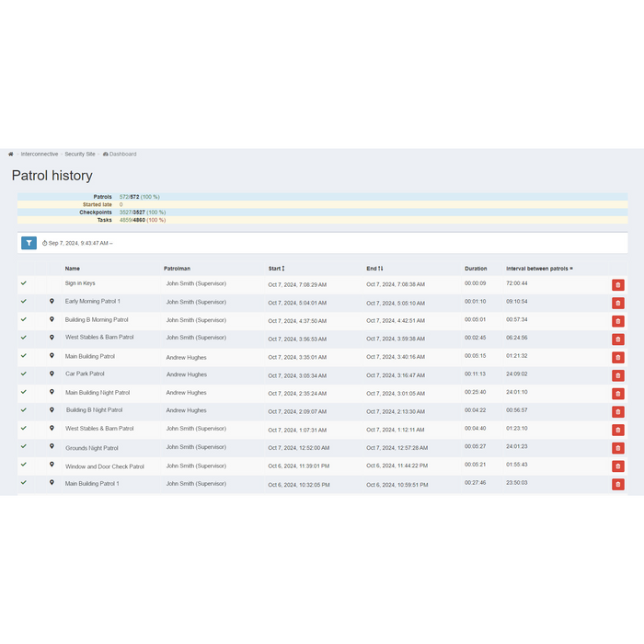This screenshot has width=644, height=644.
Task: Delete the Car Park Patrol record
Action: (618, 375)
